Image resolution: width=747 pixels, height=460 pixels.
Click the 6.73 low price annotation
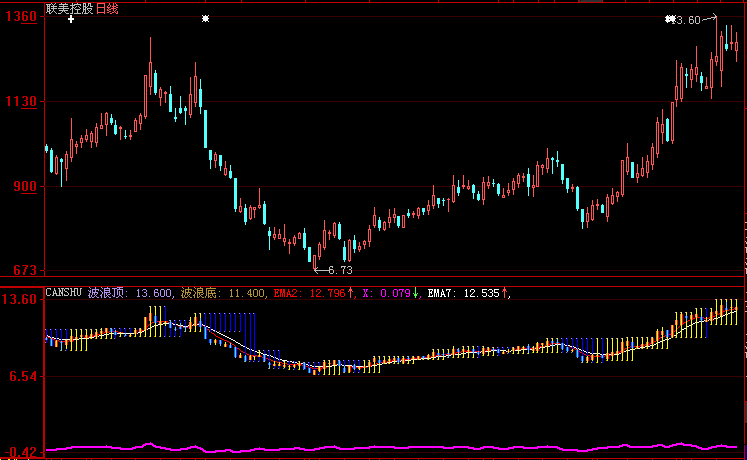tap(337, 270)
